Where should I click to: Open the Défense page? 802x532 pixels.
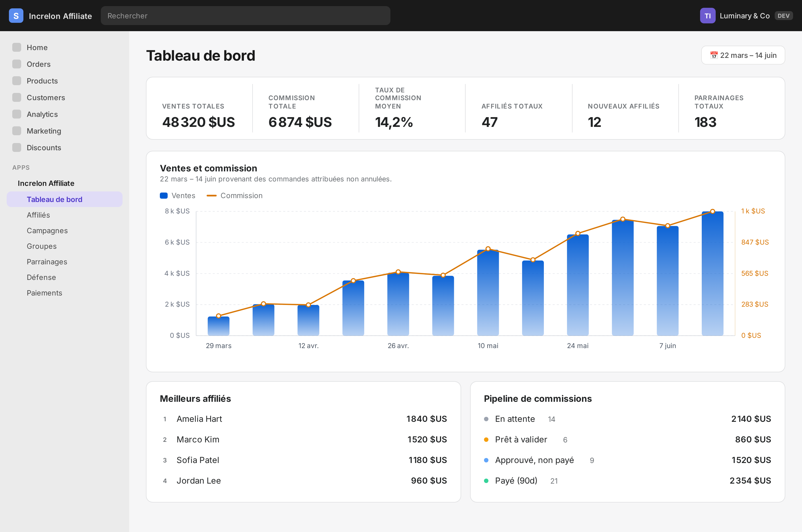pos(65,277)
